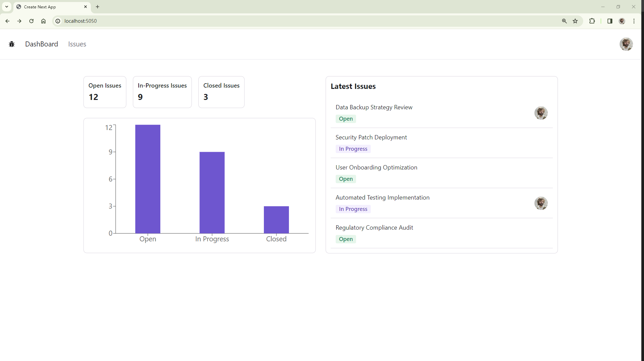
Task: Click Open badge under Data Backup Strategy
Action: coord(346,119)
